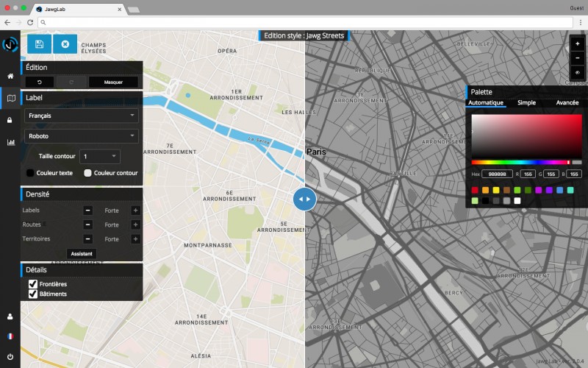Click the Édition panel header
The height and width of the screenshot is (368, 588).
point(82,68)
